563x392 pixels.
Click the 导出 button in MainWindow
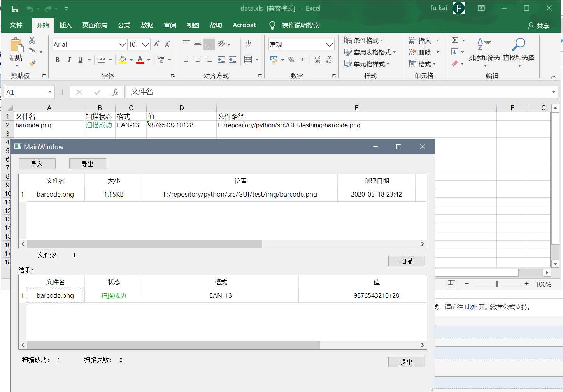point(88,164)
